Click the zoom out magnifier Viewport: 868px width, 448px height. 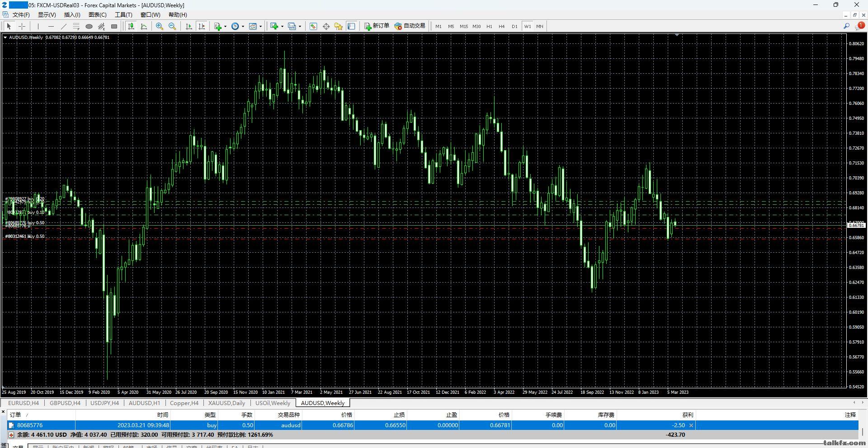172,26
